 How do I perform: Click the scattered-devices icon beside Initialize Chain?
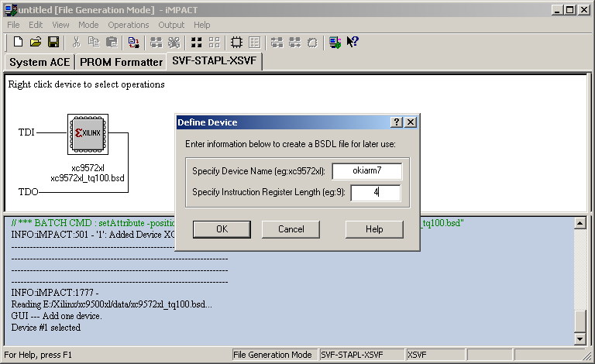(174, 42)
